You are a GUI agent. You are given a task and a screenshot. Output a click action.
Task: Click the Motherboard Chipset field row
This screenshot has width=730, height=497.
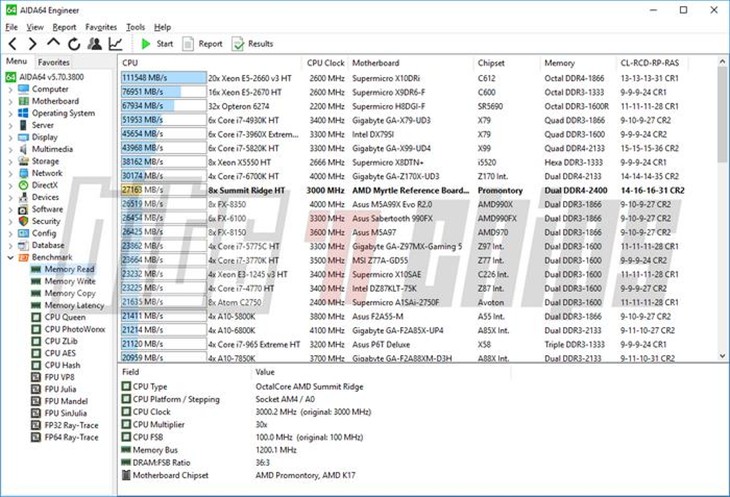click(238, 475)
